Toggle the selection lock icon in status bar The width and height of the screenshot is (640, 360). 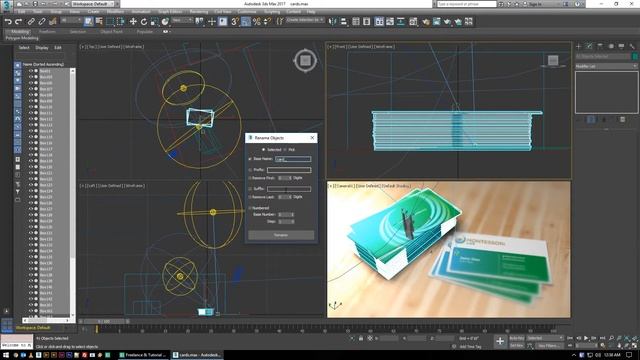click(361, 338)
